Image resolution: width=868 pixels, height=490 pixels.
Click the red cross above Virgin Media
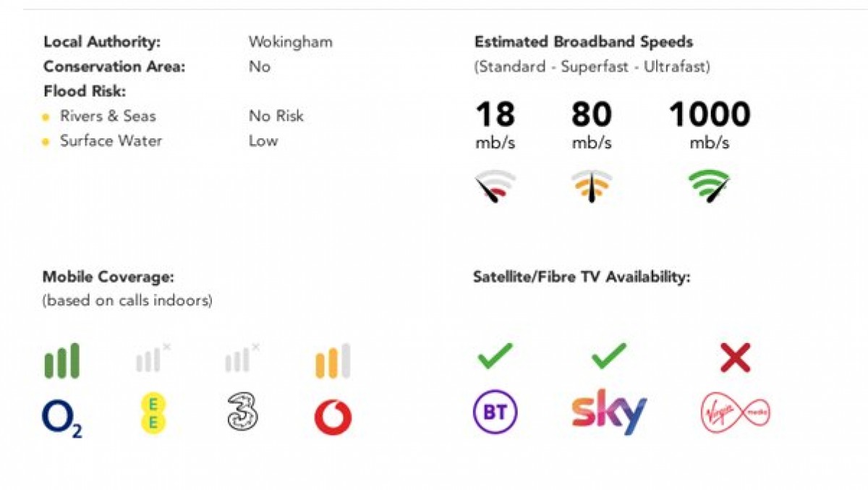point(736,358)
